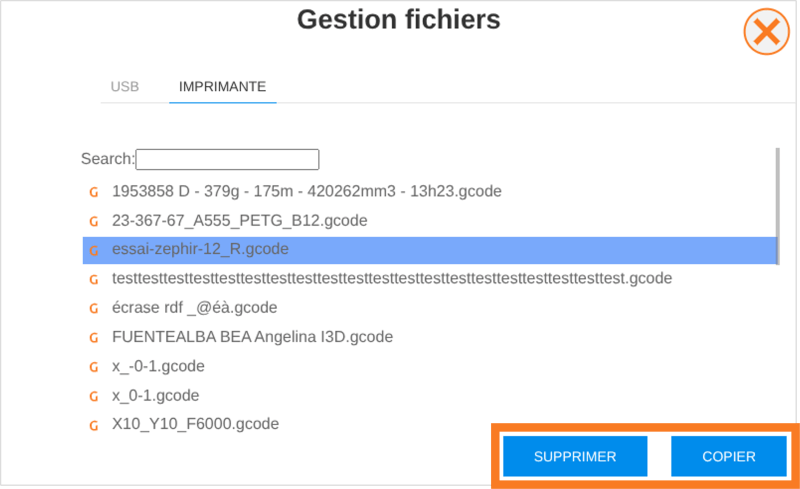This screenshot has width=800, height=489.
Task: Click the G-code icon beside X10_Y10_F6000.gcode
Action: click(94, 425)
